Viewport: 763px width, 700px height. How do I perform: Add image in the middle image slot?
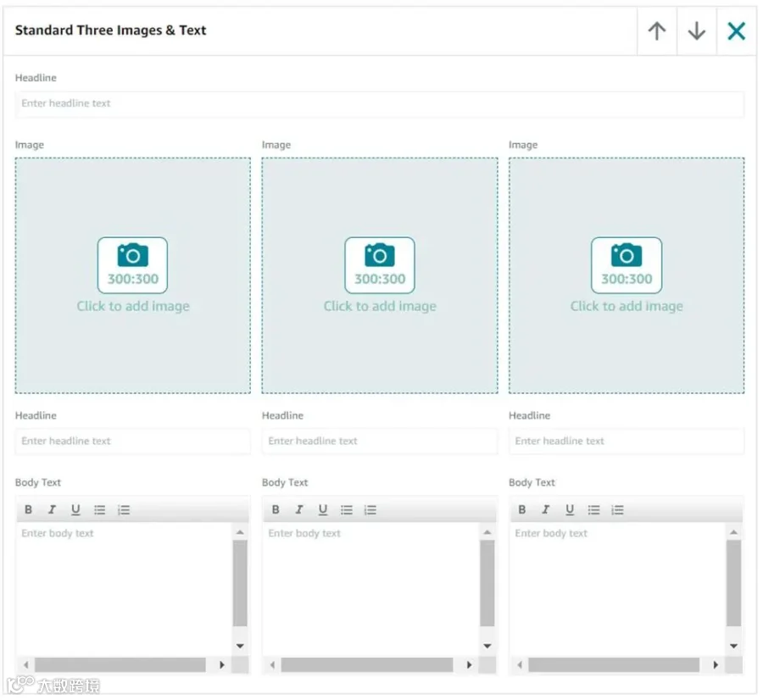pyautogui.click(x=380, y=275)
